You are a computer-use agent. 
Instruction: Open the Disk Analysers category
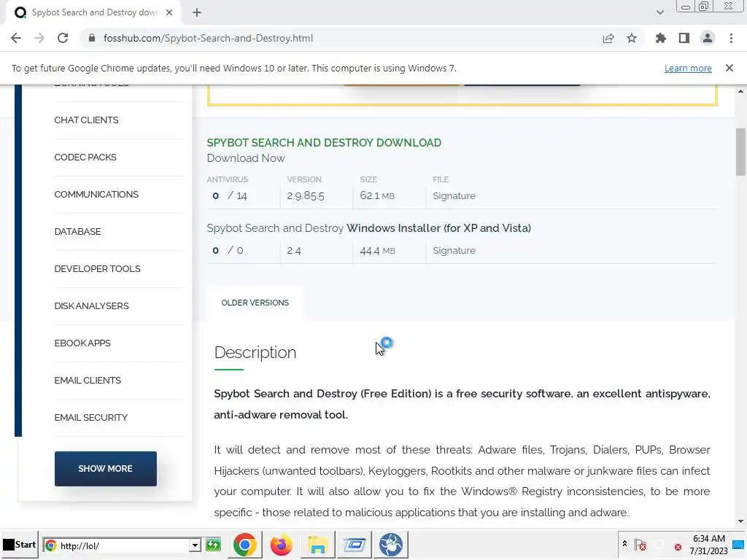point(91,306)
